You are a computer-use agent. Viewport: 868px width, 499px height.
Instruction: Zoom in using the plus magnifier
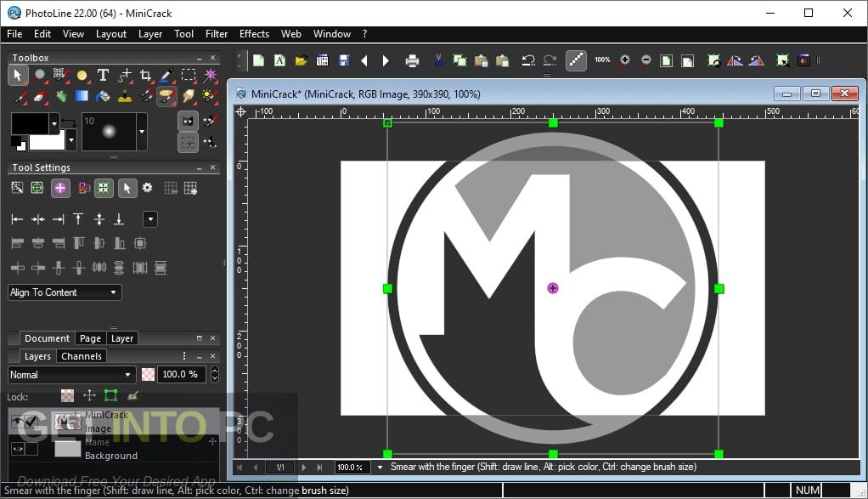(x=624, y=60)
